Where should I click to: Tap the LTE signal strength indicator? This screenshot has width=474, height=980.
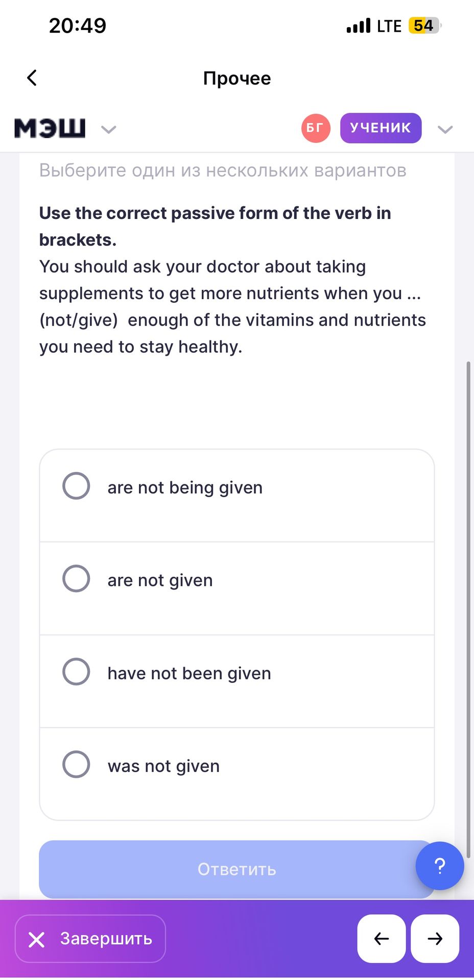pos(374,26)
